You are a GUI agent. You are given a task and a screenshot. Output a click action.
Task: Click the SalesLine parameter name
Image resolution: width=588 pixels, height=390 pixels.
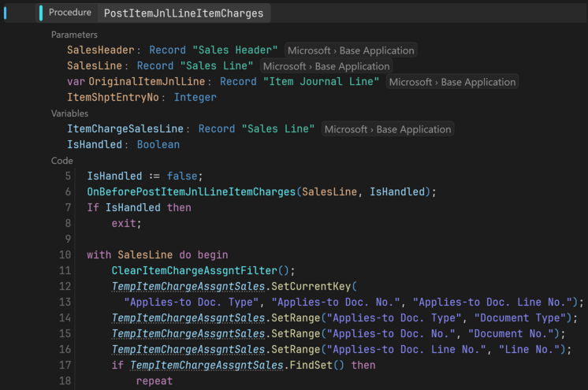coord(95,66)
